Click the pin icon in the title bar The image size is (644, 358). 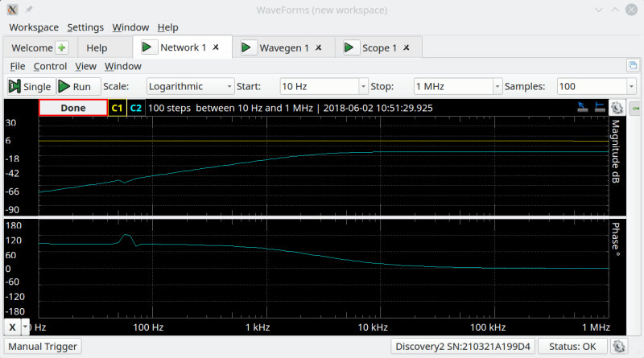click(29, 9)
